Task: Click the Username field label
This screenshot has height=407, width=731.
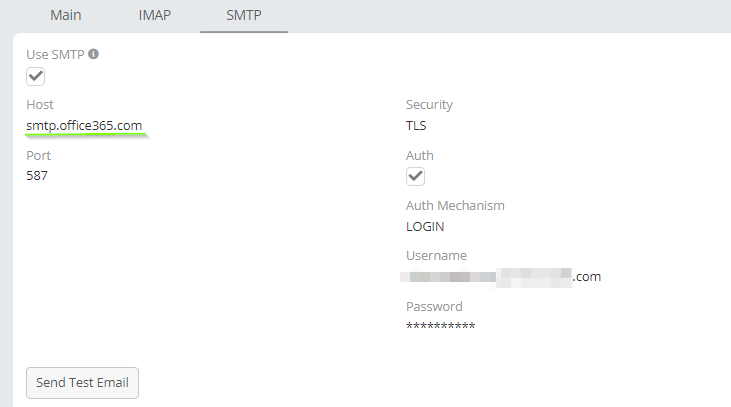Action: click(436, 255)
